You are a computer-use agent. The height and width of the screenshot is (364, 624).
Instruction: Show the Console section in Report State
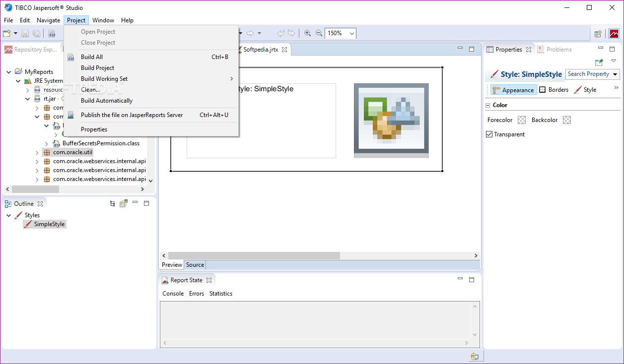(x=173, y=294)
